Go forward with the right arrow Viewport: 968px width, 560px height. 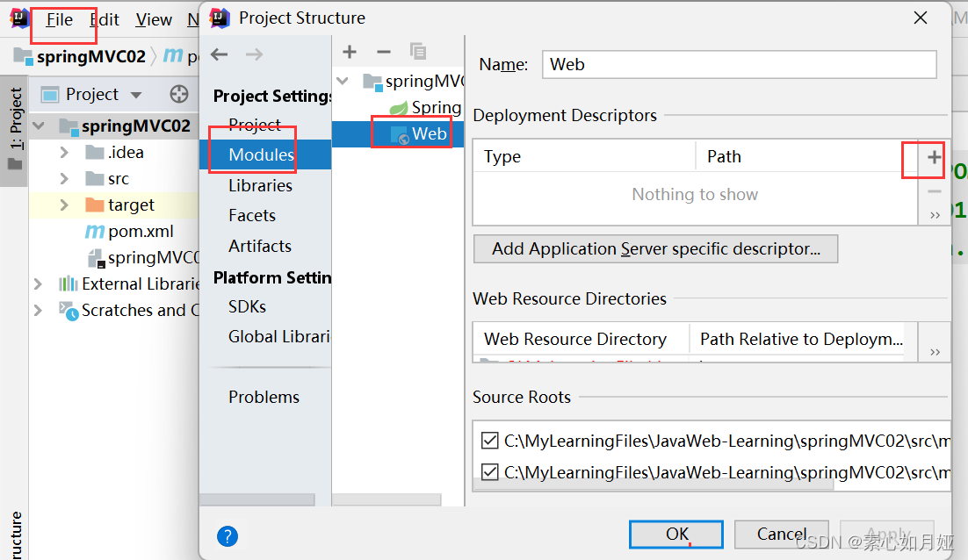(x=254, y=54)
